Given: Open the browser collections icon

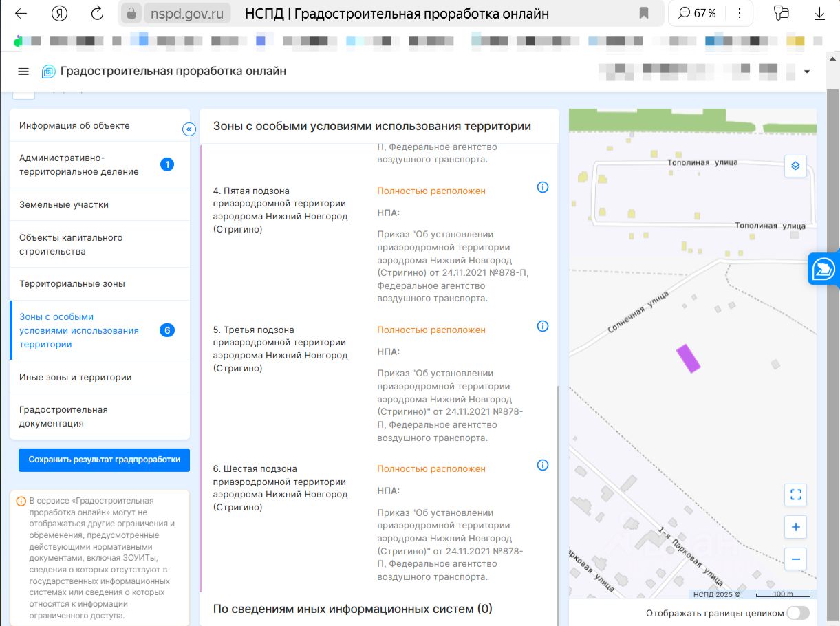Looking at the screenshot, I should tap(781, 13).
